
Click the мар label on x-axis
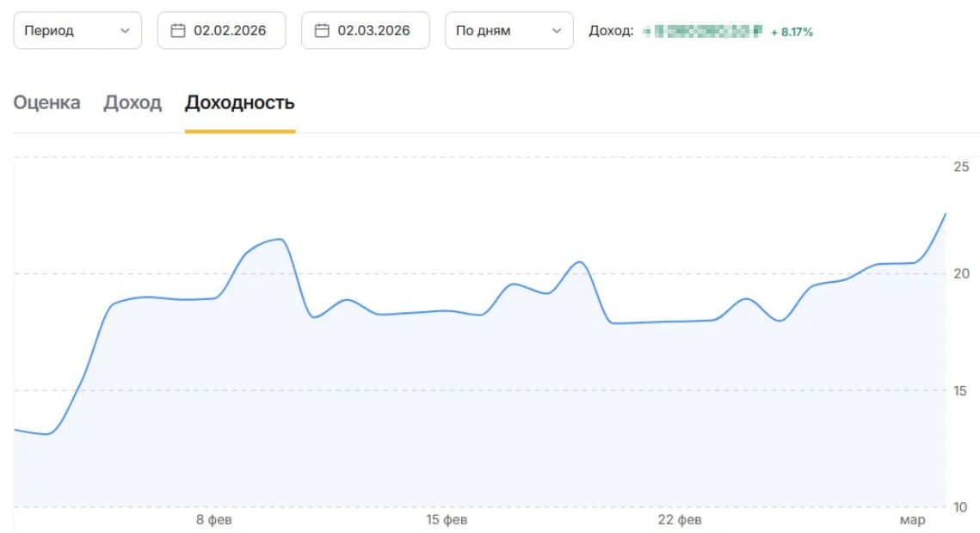[x=912, y=520]
